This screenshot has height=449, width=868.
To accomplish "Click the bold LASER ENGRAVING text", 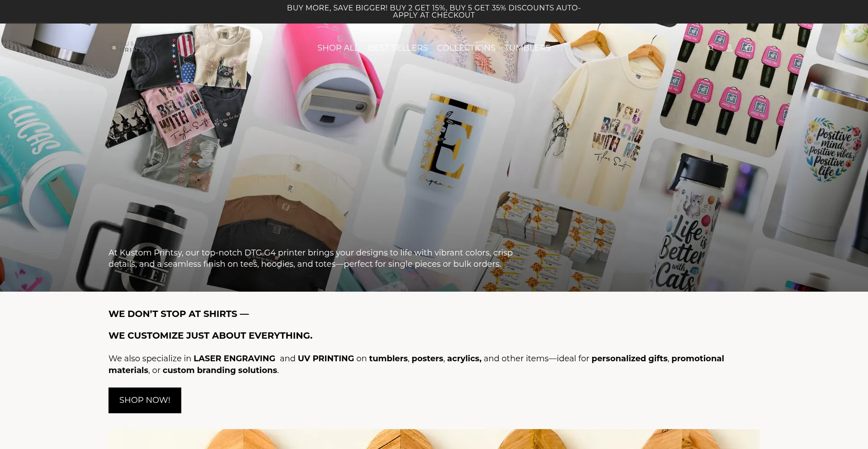I will click(x=234, y=359).
